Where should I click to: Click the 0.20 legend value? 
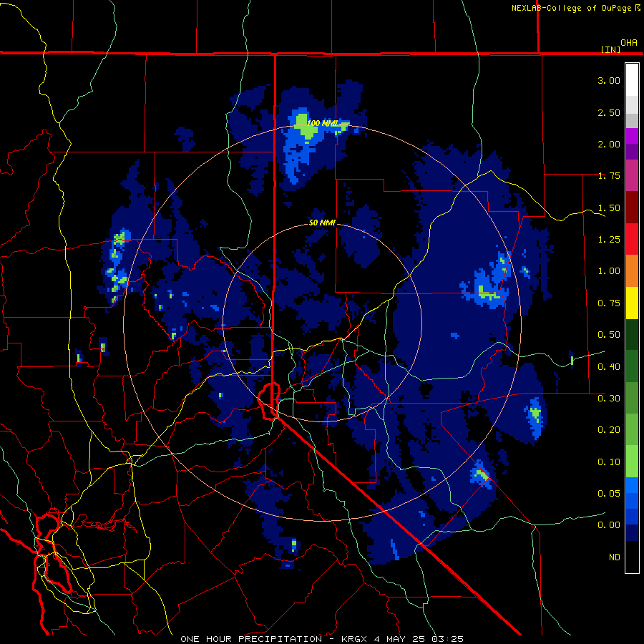pos(609,430)
